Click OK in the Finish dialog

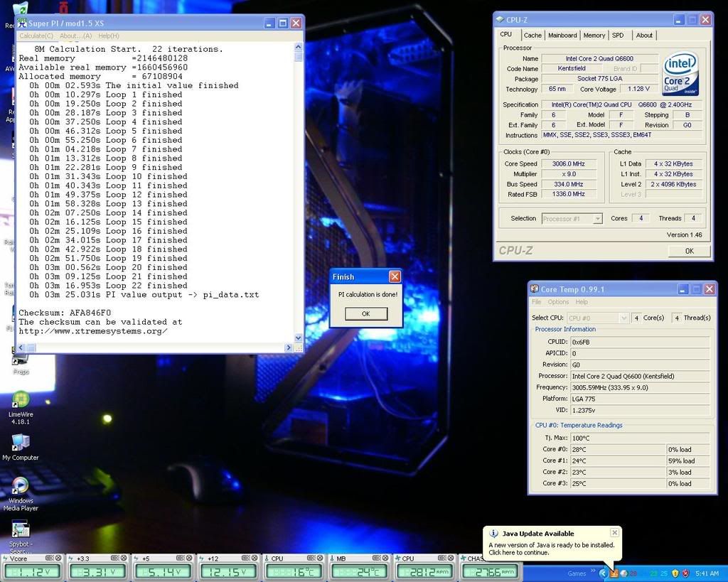[x=366, y=314]
